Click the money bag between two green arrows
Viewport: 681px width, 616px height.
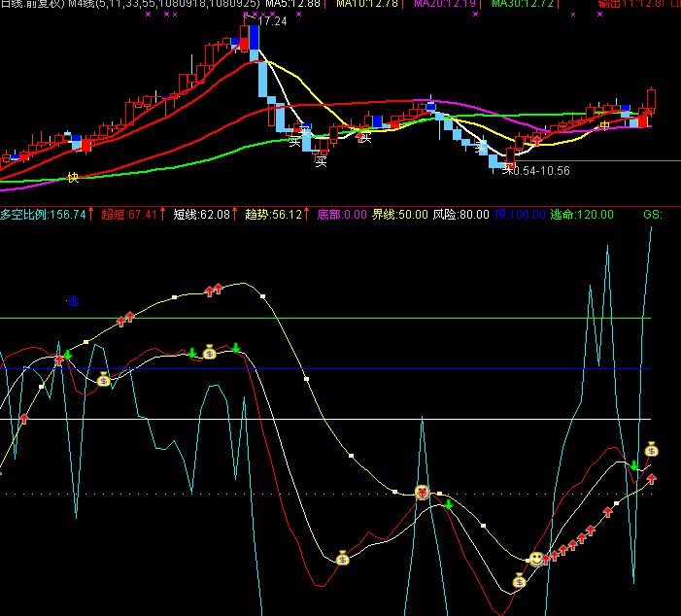pyautogui.click(x=209, y=353)
